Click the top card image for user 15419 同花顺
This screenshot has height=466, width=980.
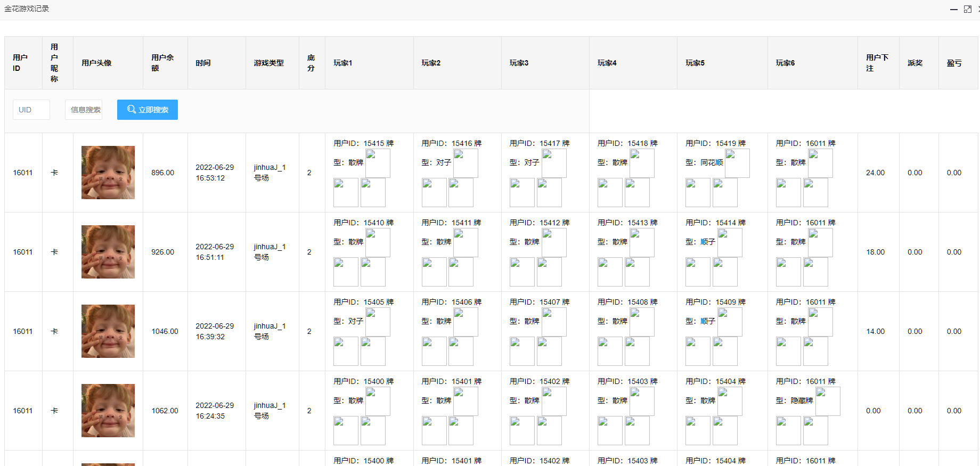tap(737, 163)
